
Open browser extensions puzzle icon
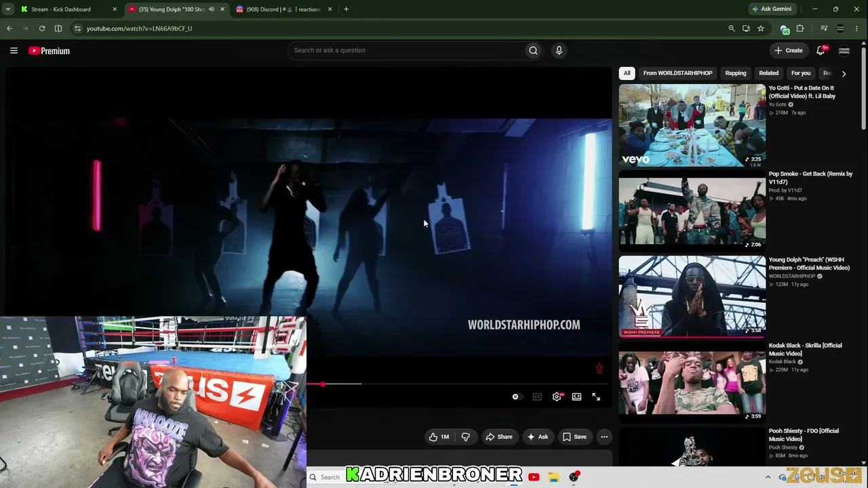tap(800, 28)
